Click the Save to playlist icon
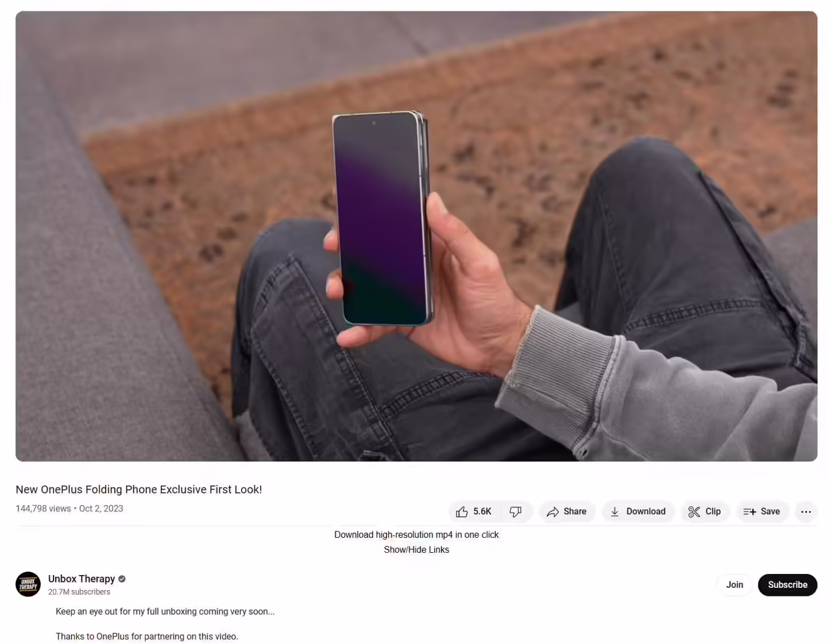 click(x=749, y=511)
